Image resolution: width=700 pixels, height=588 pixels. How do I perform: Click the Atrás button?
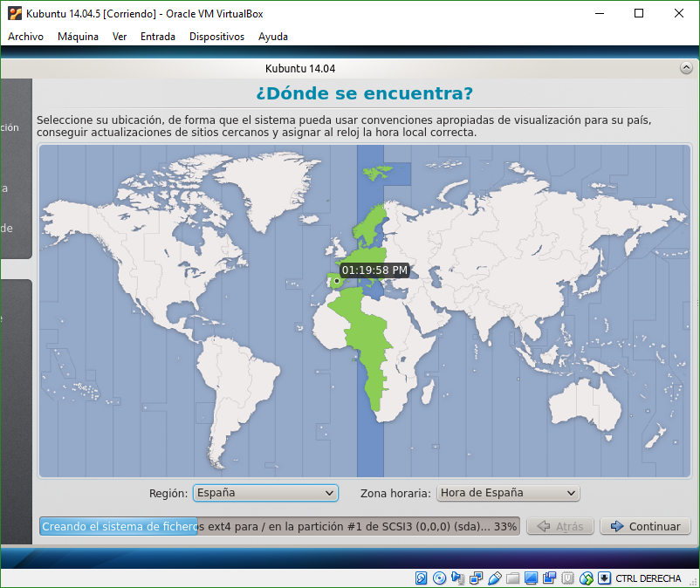(561, 526)
